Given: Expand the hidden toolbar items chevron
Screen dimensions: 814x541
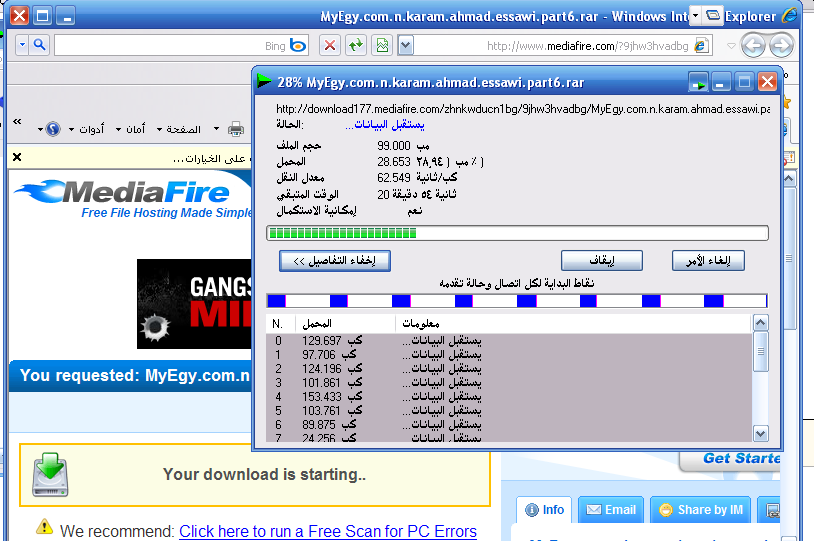Looking at the screenshot, I should click(x=17, y=122).
